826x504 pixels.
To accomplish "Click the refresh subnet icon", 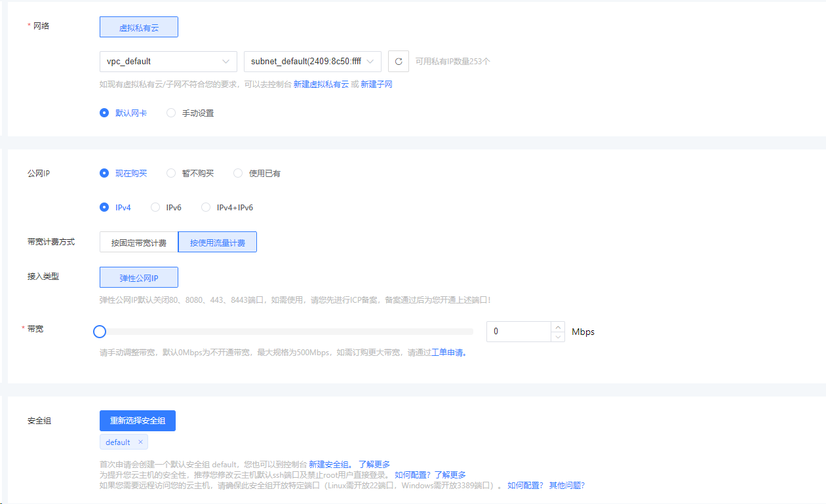I will coord(399,61).
